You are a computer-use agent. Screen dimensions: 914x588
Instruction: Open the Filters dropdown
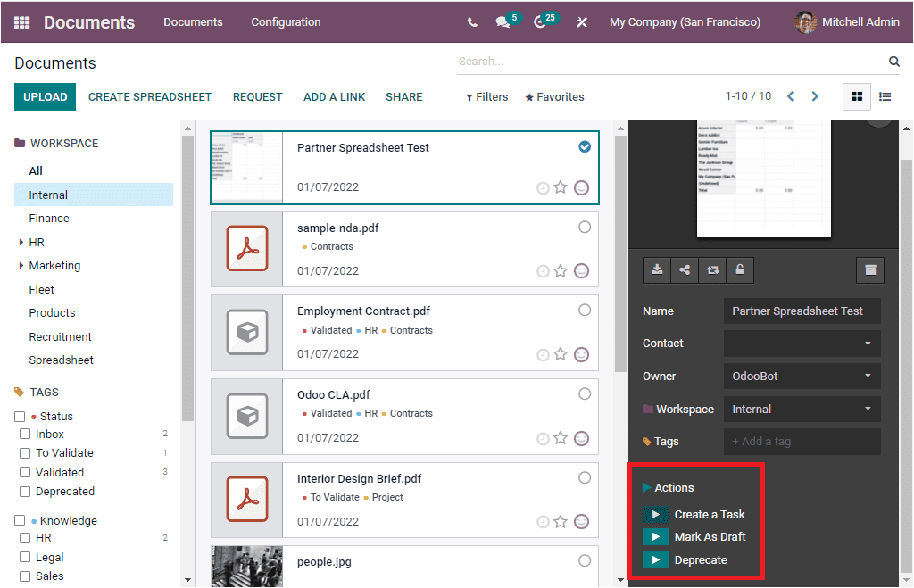point(486,97)
